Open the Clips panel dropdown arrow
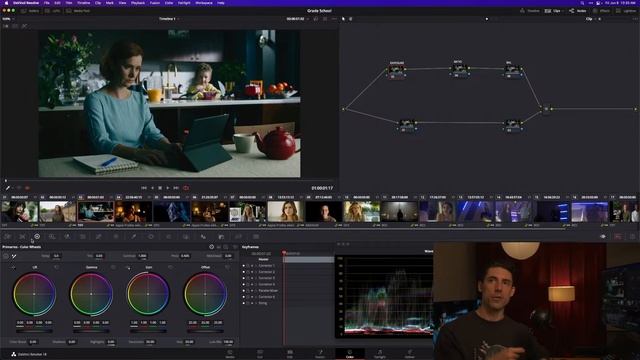The image size is (640, 360). tap(564, 11)
